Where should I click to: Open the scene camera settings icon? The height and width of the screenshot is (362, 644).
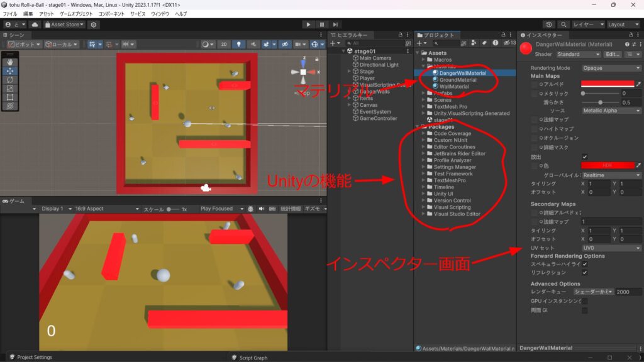pos(299,45)
